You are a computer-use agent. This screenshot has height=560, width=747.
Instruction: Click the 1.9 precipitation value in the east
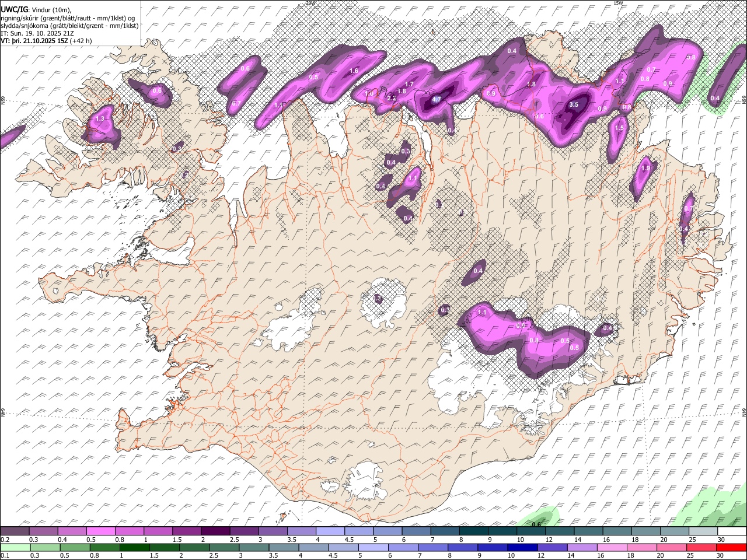645,168
